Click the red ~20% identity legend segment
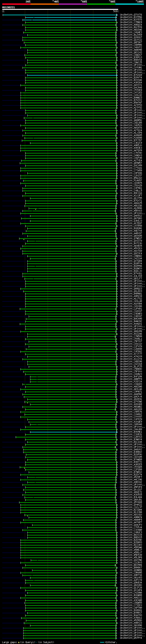 tap(16, 4)
